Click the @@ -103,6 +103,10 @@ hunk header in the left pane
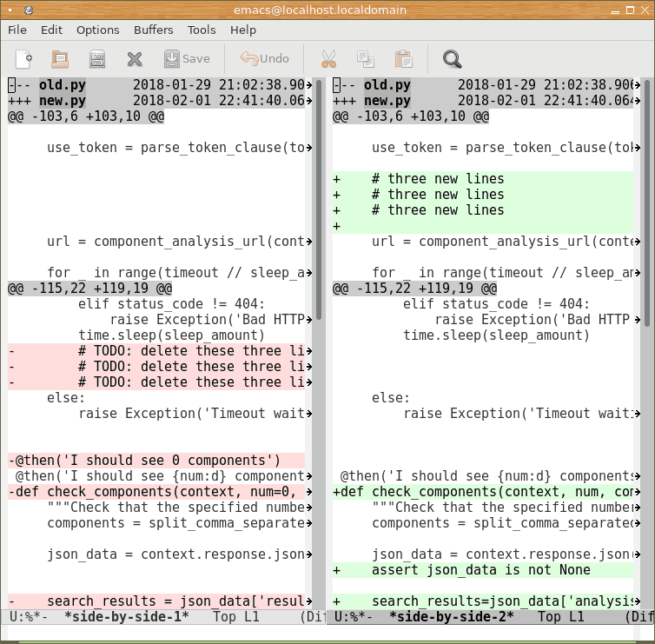 [x=86, y=116]
